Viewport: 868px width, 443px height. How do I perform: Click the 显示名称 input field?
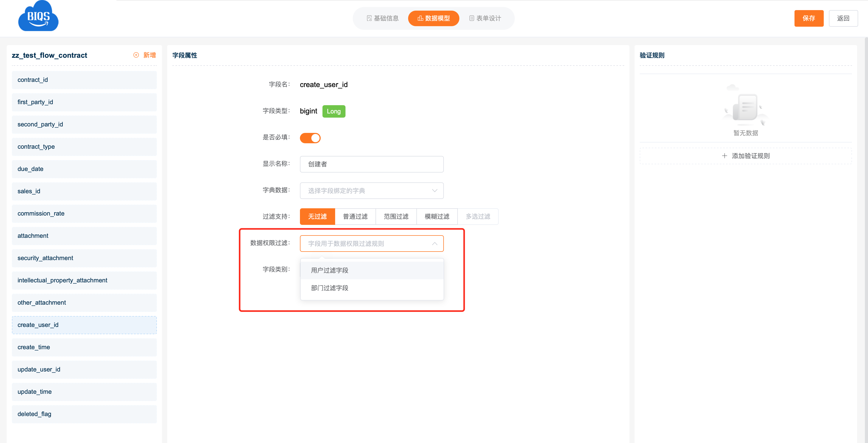coord(371,164)
